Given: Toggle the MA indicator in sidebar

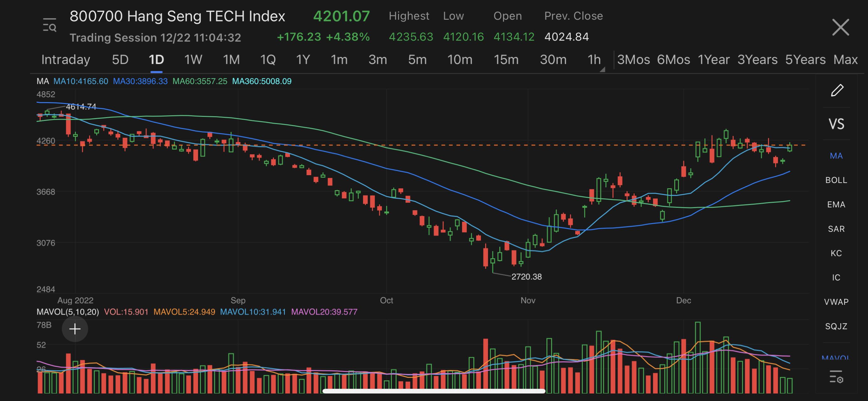Looking at the screenshot, I should click(x=836, y=156).
